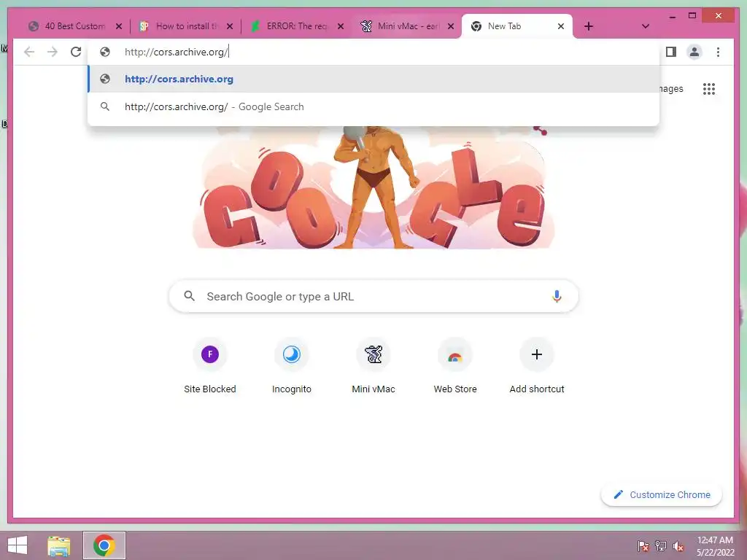Start voice search with the microphone icon
The image size is (747, 560).
[557, 296]
